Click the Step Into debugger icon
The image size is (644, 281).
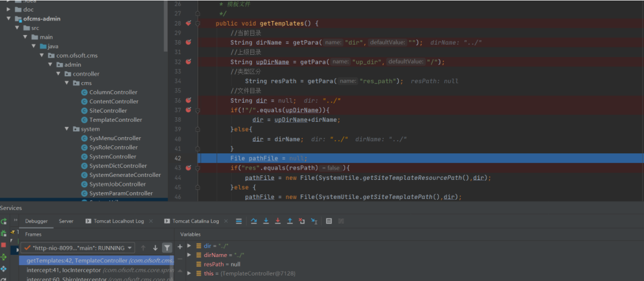point(266,221)
